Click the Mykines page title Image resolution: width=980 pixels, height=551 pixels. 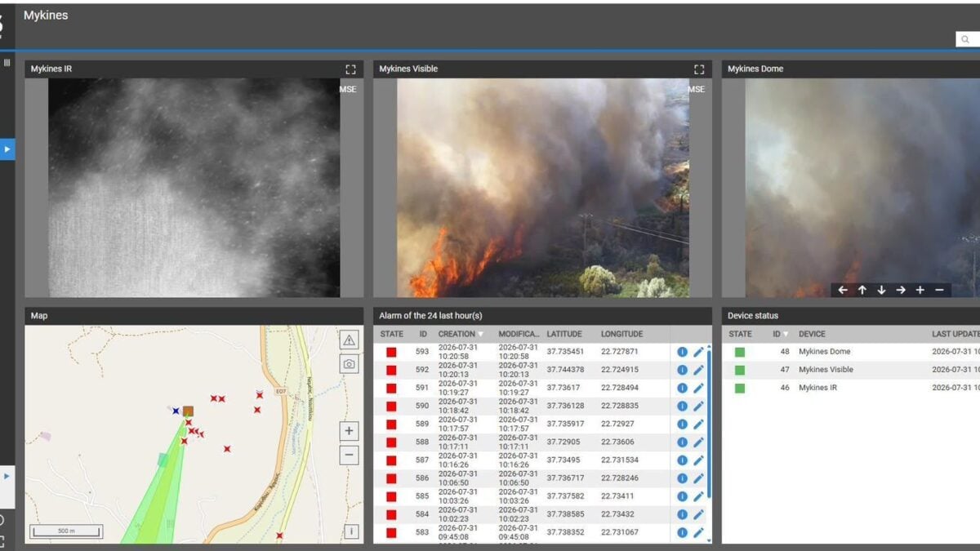coord(46,16)
